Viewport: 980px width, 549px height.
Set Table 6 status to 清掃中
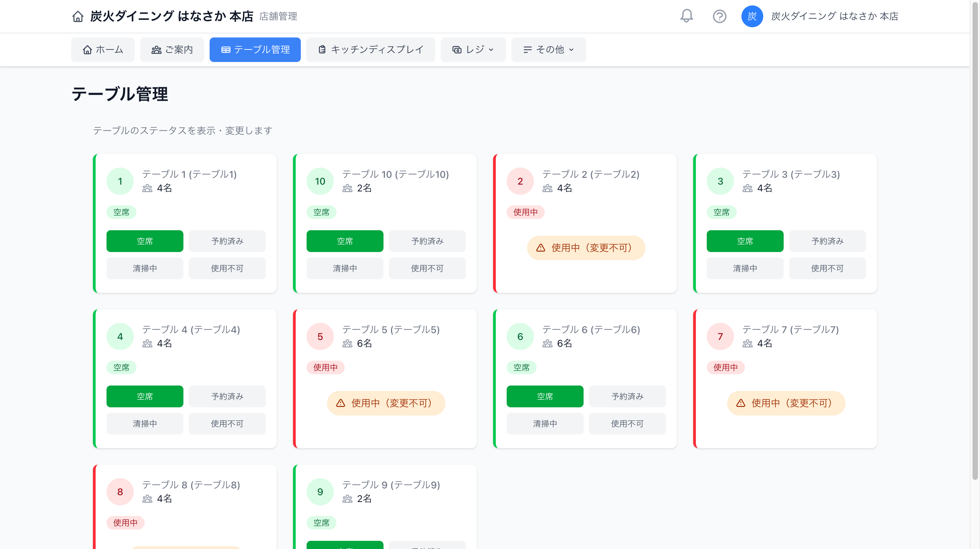pyautogui.click(x=545, y=424)
